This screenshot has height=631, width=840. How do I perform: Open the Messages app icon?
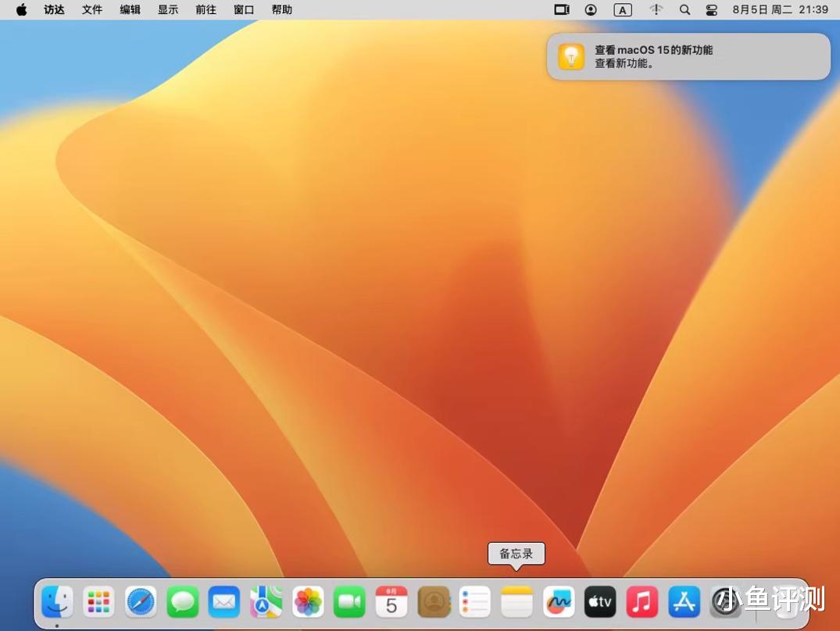pos(183,602)
